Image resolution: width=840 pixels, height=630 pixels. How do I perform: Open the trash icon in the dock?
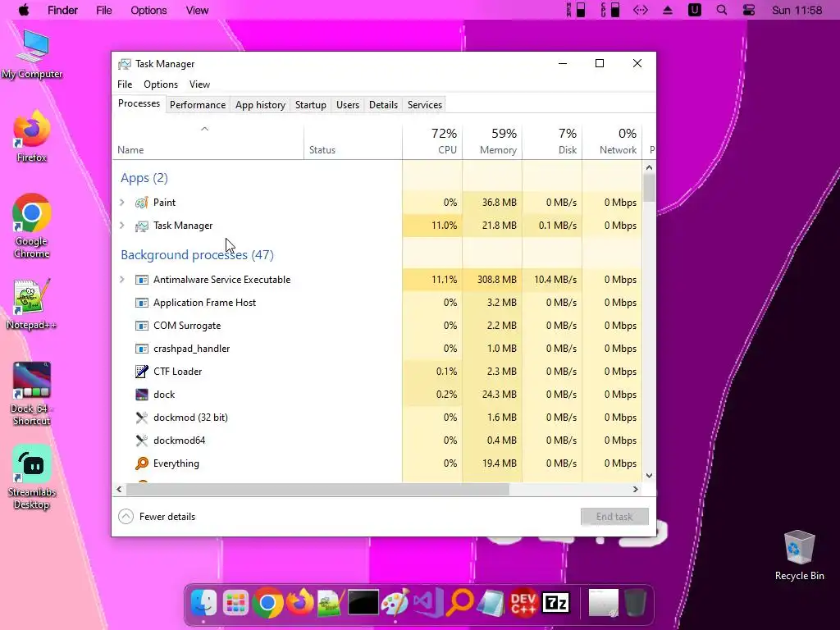click(x=636, y=603)
